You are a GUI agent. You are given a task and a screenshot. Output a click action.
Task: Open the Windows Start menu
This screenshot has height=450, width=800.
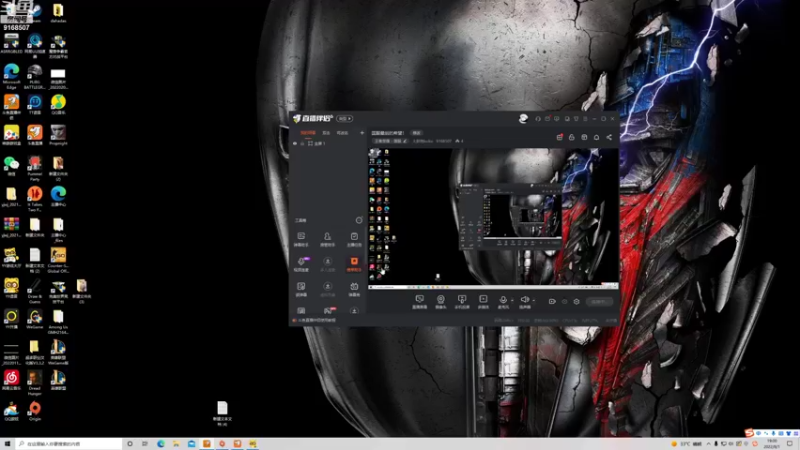tap(7, 444)
